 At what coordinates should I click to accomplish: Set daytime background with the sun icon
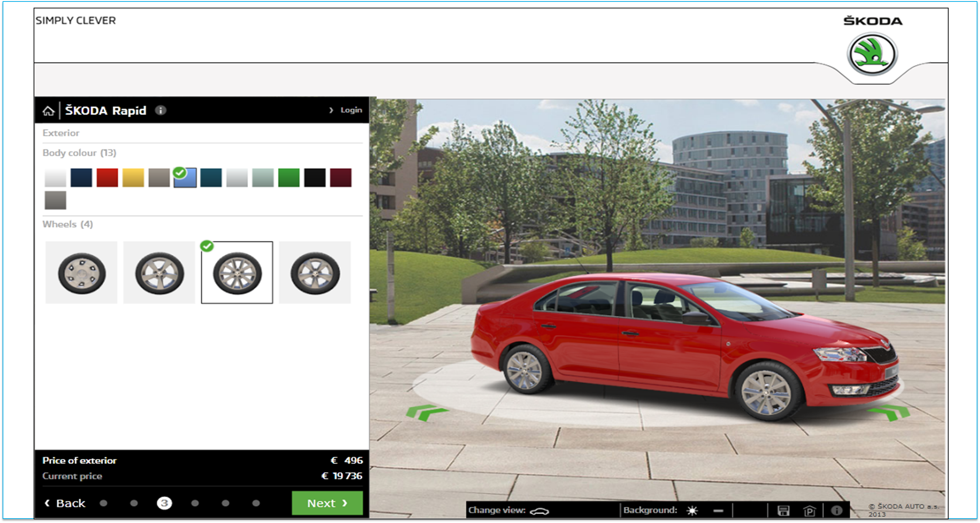(x=692, y=510)
